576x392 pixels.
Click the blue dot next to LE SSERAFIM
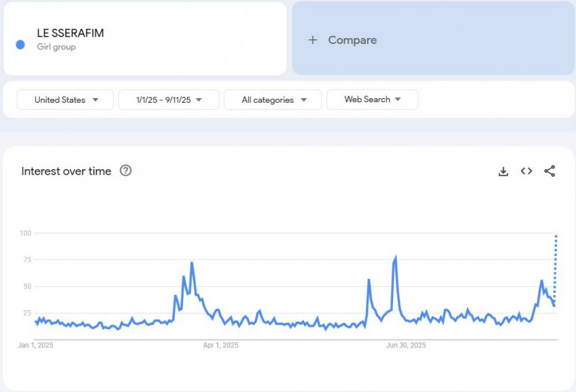[20, 45]
